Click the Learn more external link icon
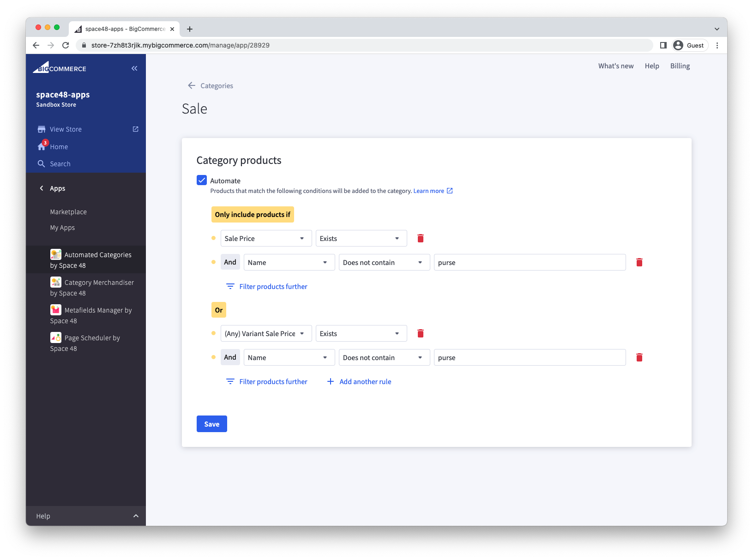The width and height of the screenshot is (753, 560). 450,191
